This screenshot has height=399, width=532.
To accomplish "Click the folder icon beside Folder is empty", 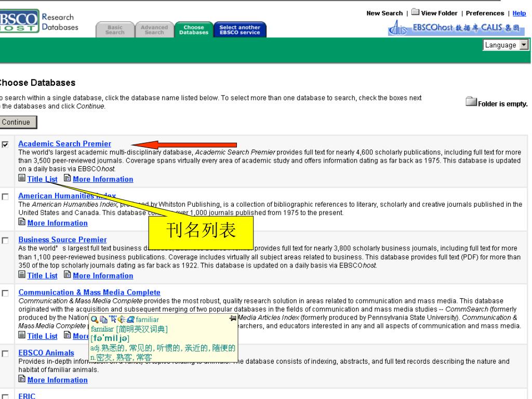I will (471, 101).
